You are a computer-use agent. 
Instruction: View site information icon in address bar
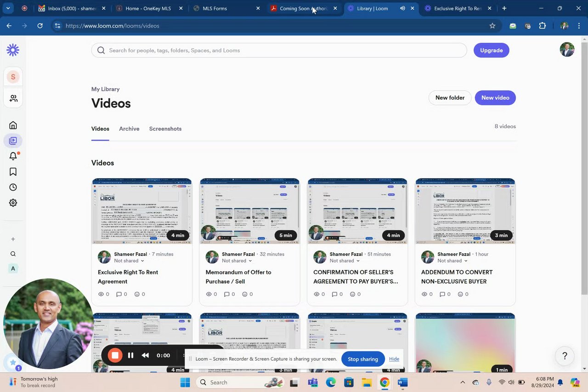click(57, 26)
